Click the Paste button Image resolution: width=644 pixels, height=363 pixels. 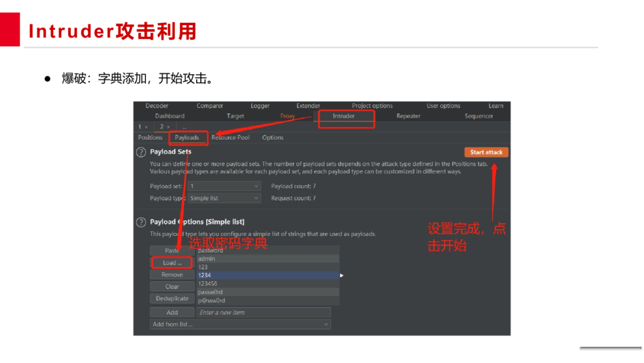pos(172,250)
